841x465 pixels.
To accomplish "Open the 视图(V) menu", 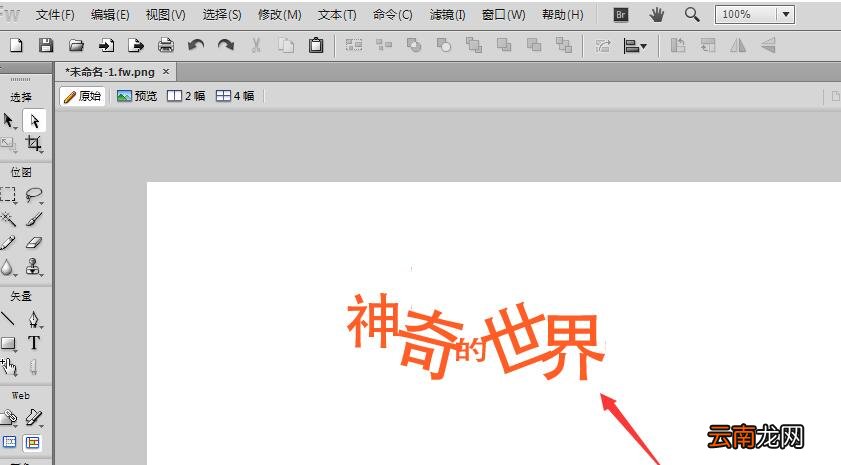I will 166,14.
